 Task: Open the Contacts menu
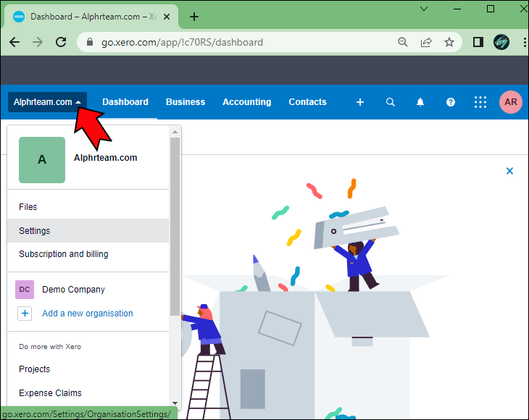(308, 102)
